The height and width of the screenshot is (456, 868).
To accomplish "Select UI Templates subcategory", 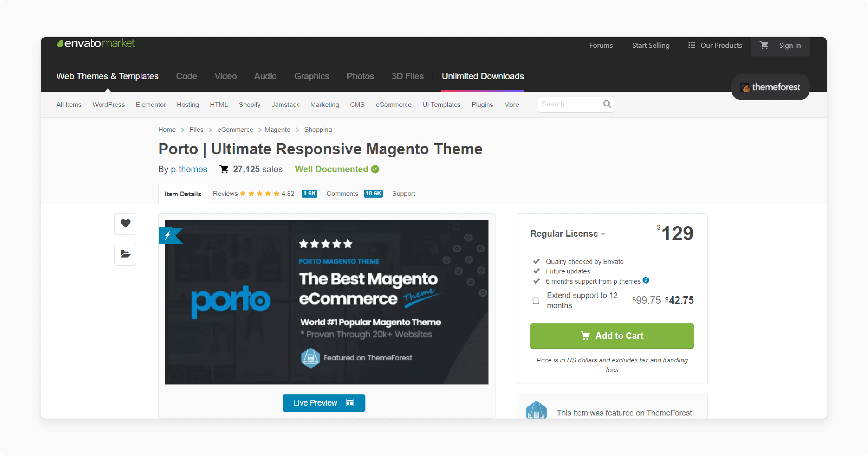I will (441, 104).
